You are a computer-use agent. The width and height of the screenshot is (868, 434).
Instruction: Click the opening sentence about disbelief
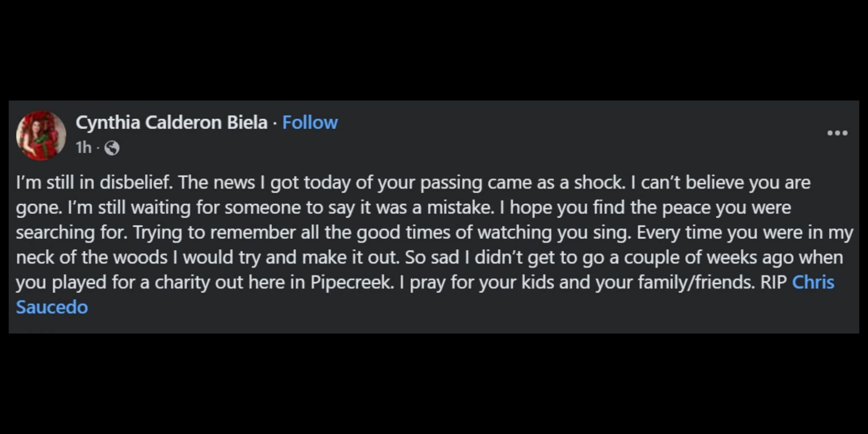pos(94,183)
